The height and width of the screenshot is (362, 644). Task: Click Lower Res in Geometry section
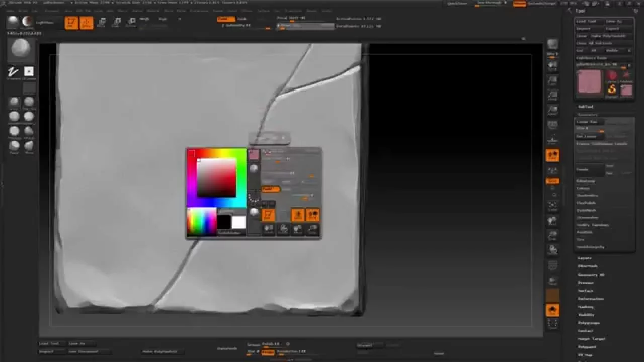[x=589, y=122]
